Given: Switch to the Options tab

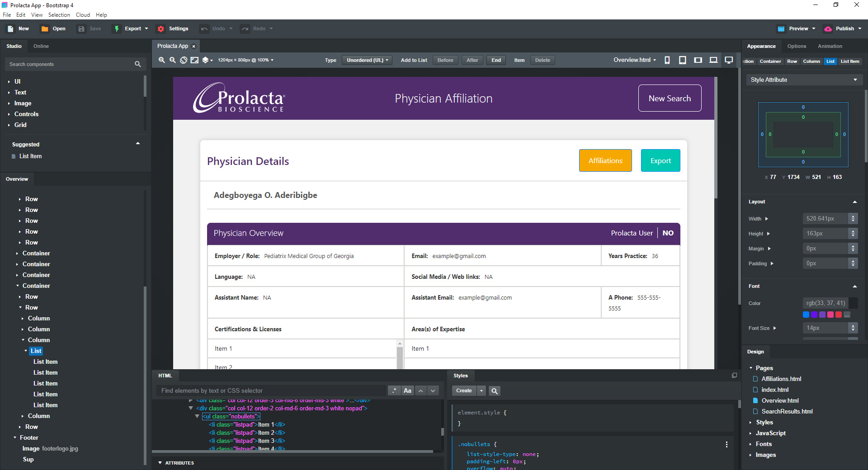Looking at the screenshot, I should point(797,46).
